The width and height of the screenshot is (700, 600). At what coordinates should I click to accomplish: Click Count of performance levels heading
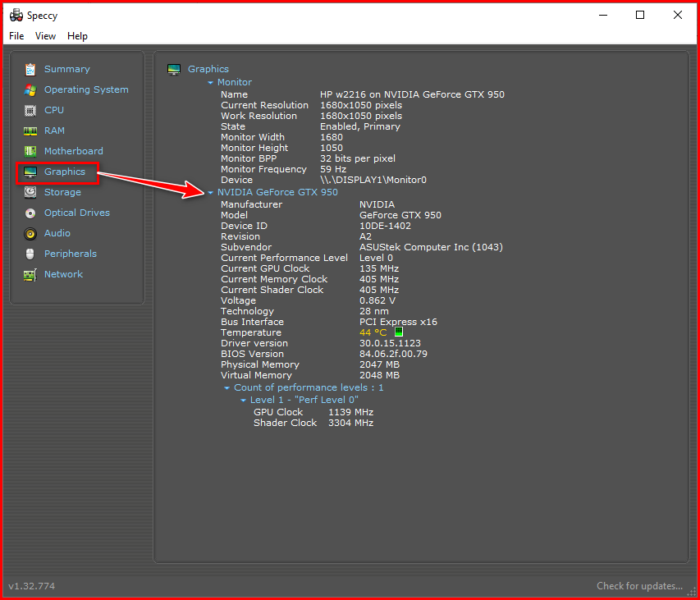click(309, 387)
